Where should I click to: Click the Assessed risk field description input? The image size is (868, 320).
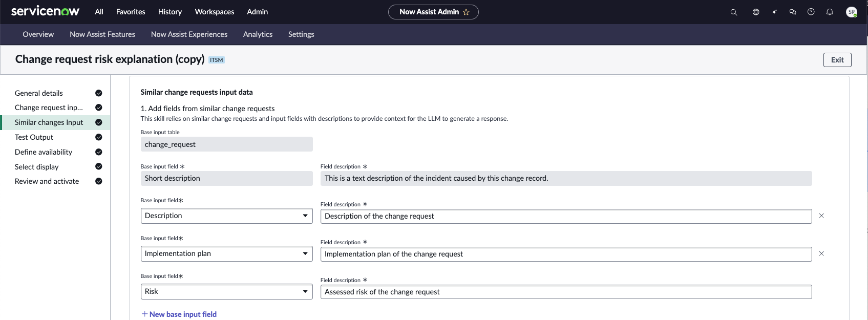566,292
